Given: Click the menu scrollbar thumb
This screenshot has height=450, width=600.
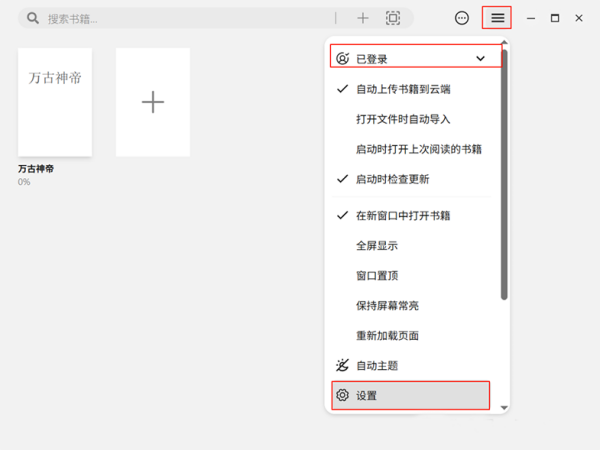Looking at the screenshot, I should 504,174.
